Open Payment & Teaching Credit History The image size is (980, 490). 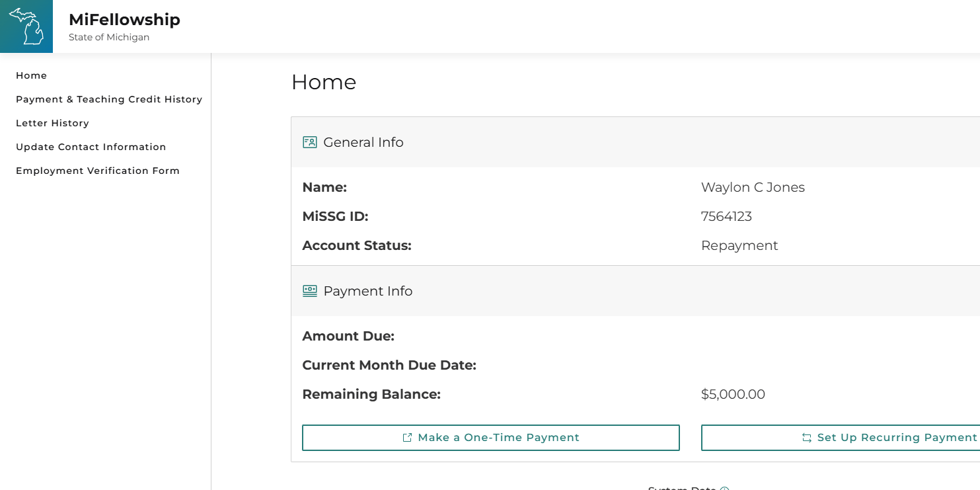109,99
